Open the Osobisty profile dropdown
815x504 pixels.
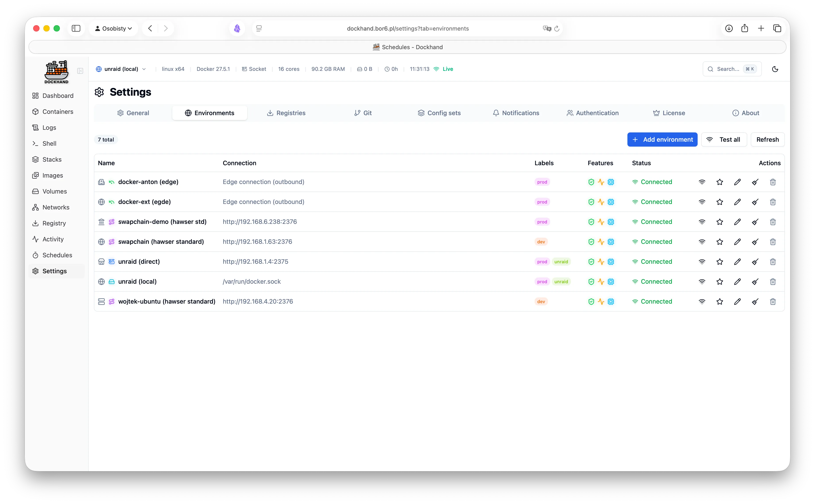tap(113, 28)
